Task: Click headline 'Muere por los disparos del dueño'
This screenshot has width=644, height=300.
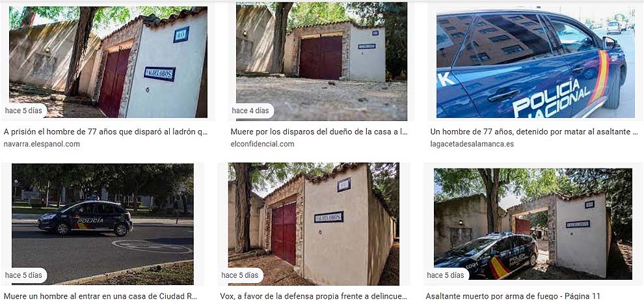Action: click(319, 132)
